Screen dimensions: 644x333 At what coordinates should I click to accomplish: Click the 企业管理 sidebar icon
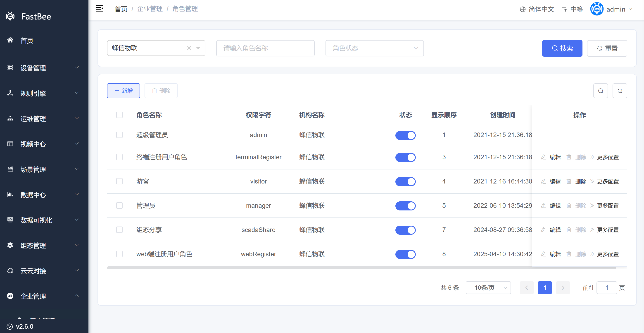(x=10, y=296)
